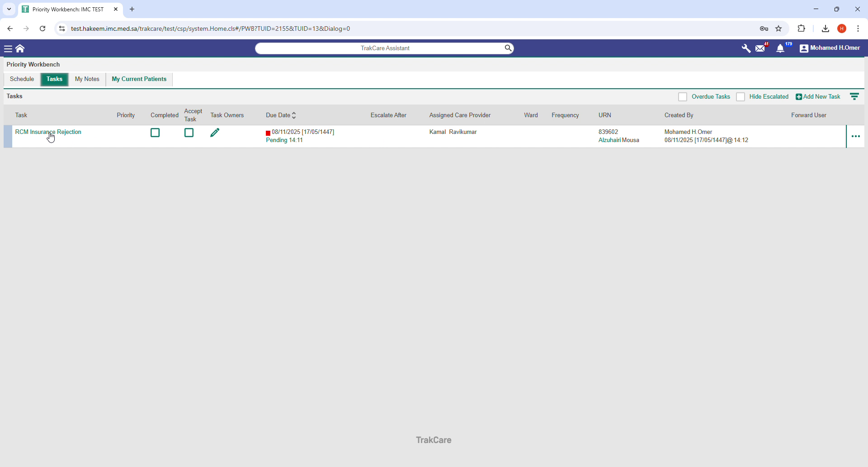868x467 pixels.
Task: Enable the Overdue Tasks checkbox
Action: tap(683, 97)
